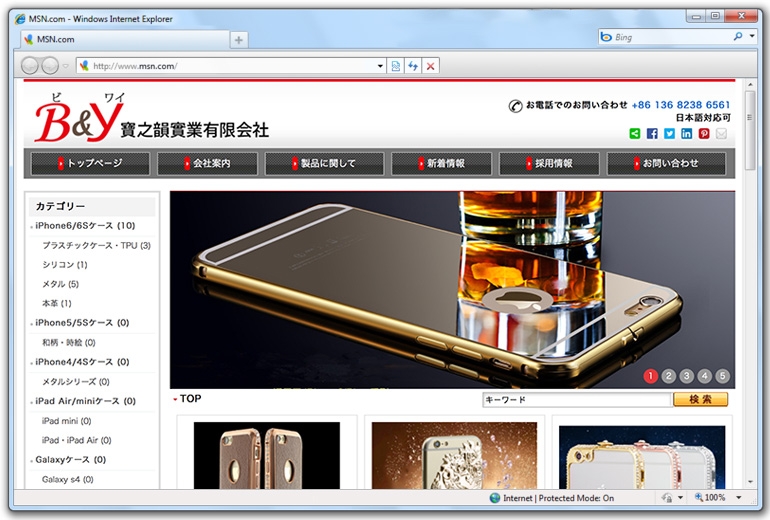Open the お問い合わせ menu item

tap(666, 164)
